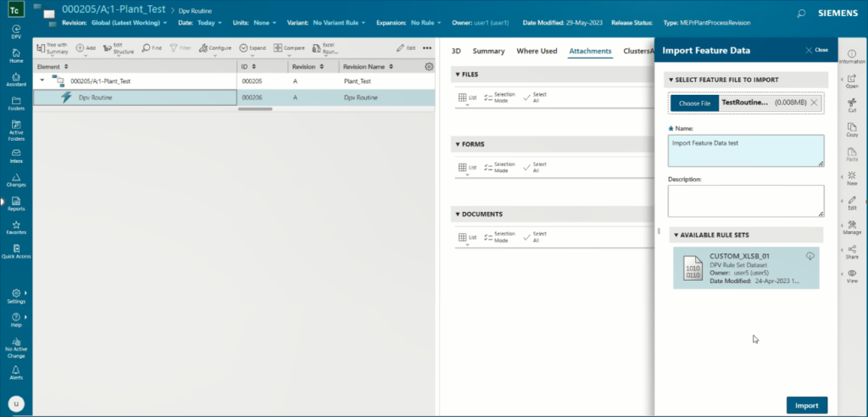Click Excel Routine toolbar button
868x417 pixels.
click(324, 48)
